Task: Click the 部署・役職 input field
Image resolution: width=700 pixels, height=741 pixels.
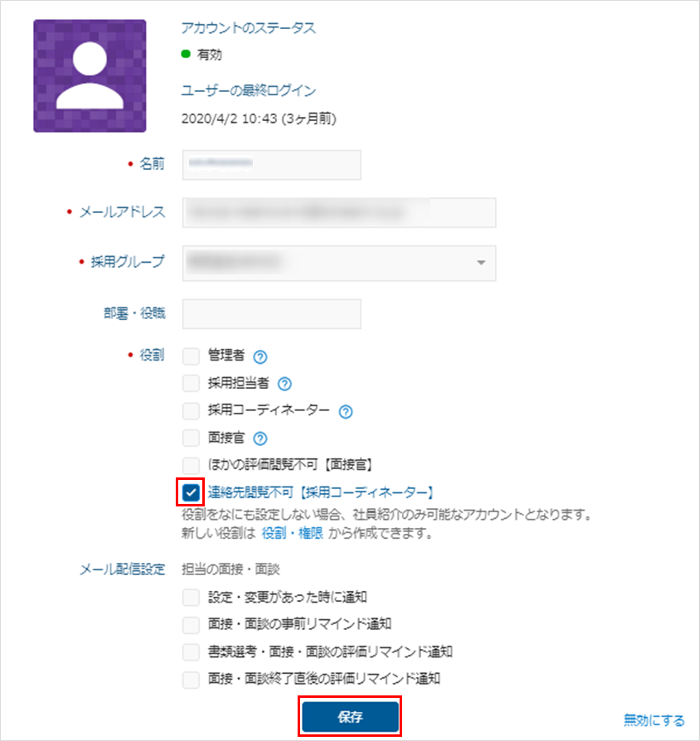Action: [272, 314]
